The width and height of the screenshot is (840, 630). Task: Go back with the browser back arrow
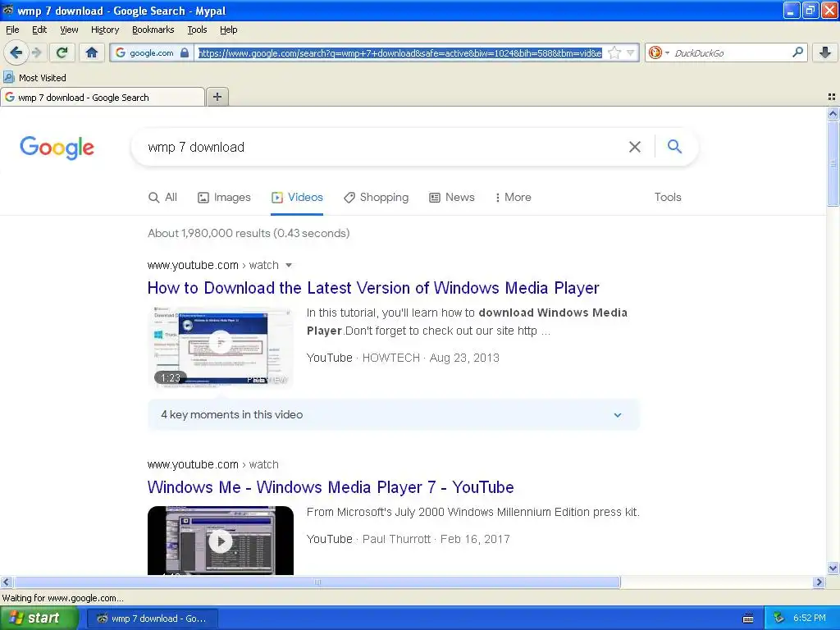(16, 52)
